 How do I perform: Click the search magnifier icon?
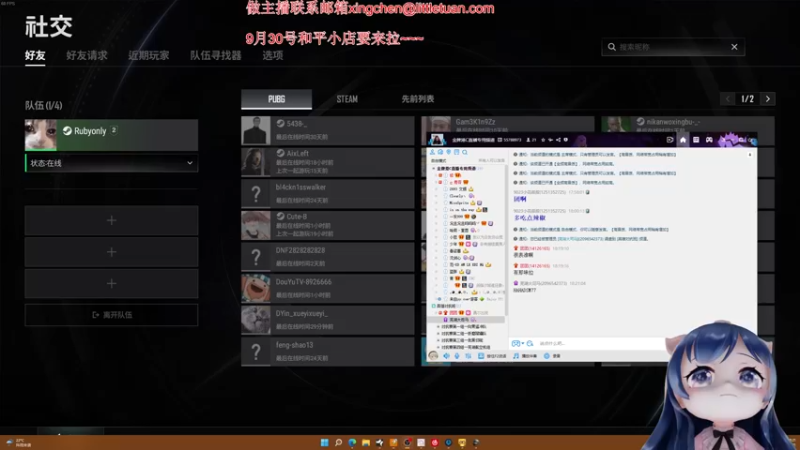[x=611, y=47]
